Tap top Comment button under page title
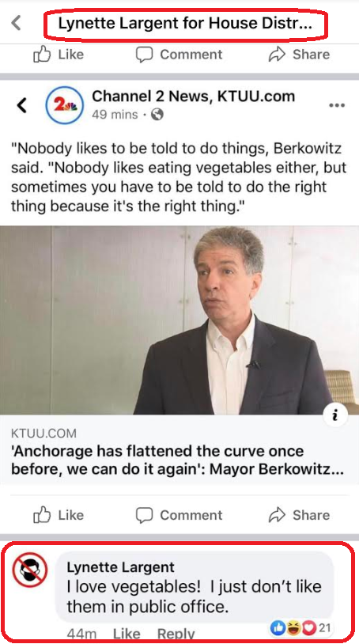The width and height of the screenshot is (359, 644). pyautogui.click(x=179, y=55)
